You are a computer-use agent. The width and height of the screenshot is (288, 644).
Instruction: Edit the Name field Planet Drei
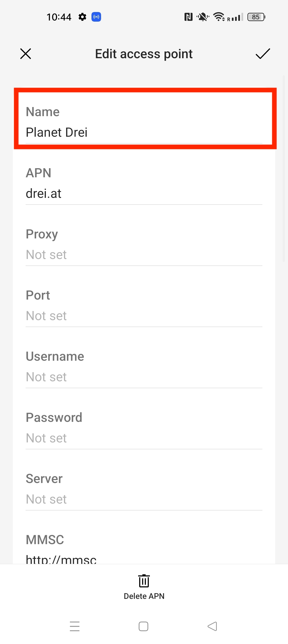pyautogui.click(x=144, y=132)
